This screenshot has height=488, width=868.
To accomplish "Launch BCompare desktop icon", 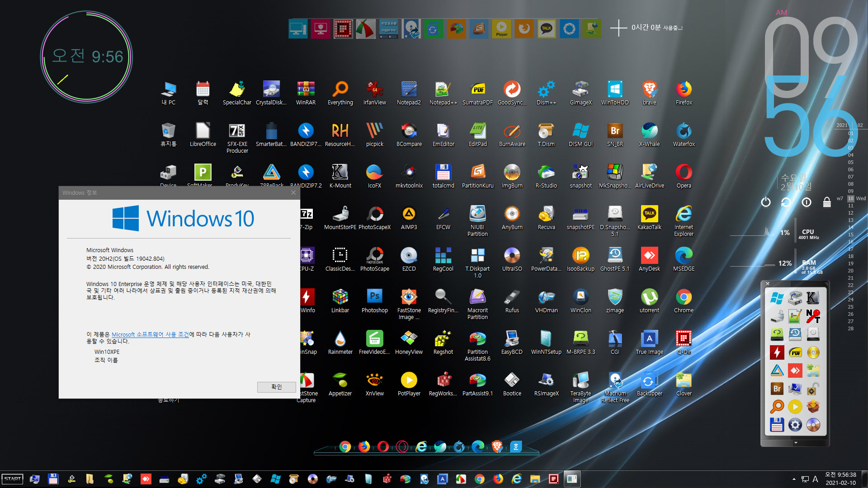I will click(409, 135).
